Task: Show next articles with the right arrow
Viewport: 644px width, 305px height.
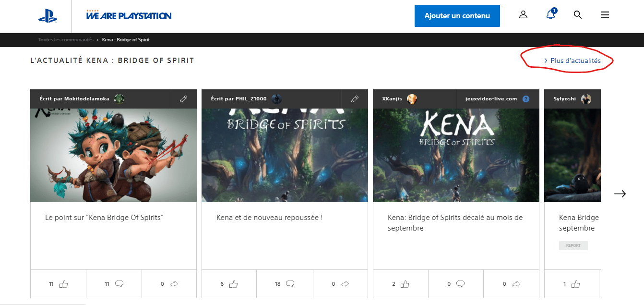Action: (620, 194)
